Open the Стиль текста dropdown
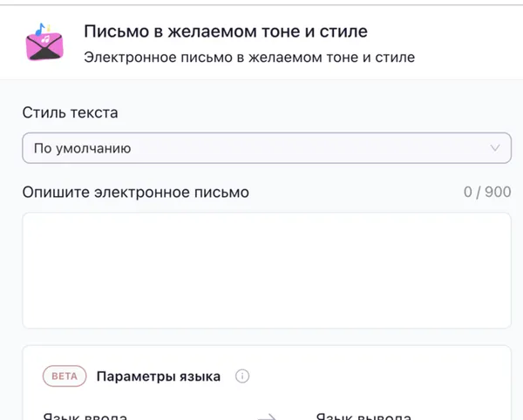523x420 pixels. tap(266, 148)
